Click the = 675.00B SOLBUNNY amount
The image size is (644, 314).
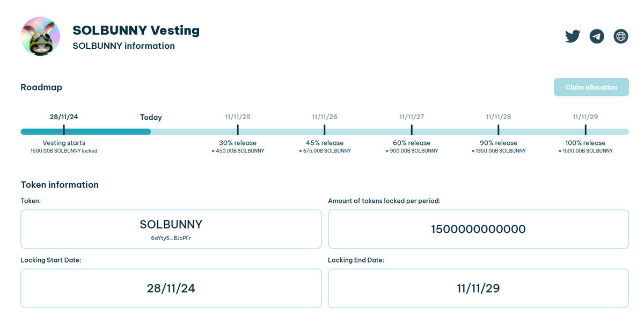tap(325, 151)
